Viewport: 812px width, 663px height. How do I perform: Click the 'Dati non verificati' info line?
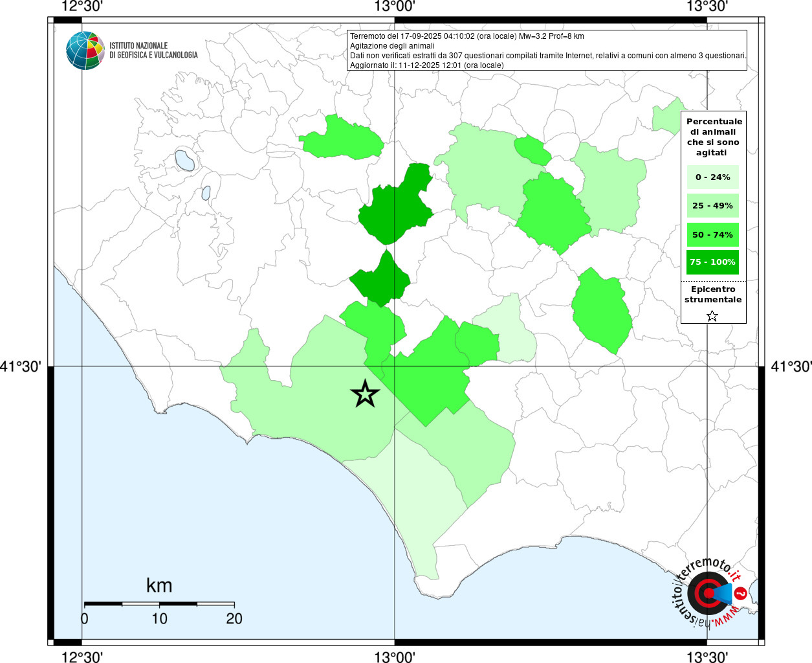548,56
